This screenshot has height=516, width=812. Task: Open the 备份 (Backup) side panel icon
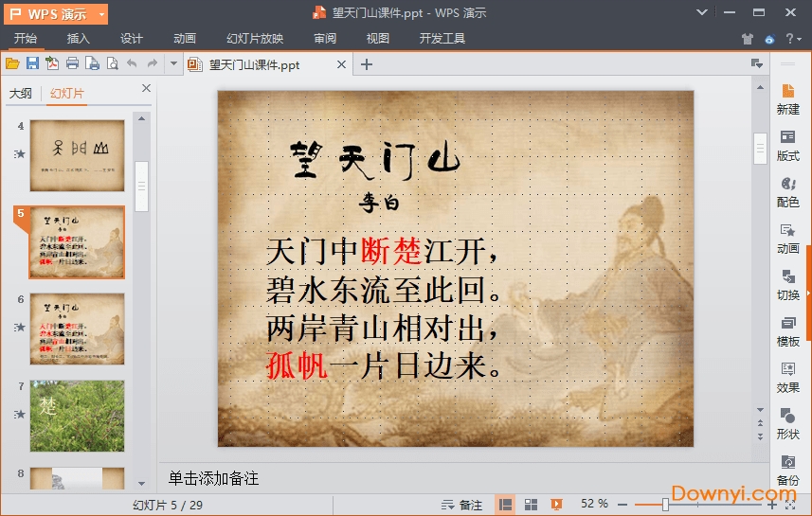point(787,471)
